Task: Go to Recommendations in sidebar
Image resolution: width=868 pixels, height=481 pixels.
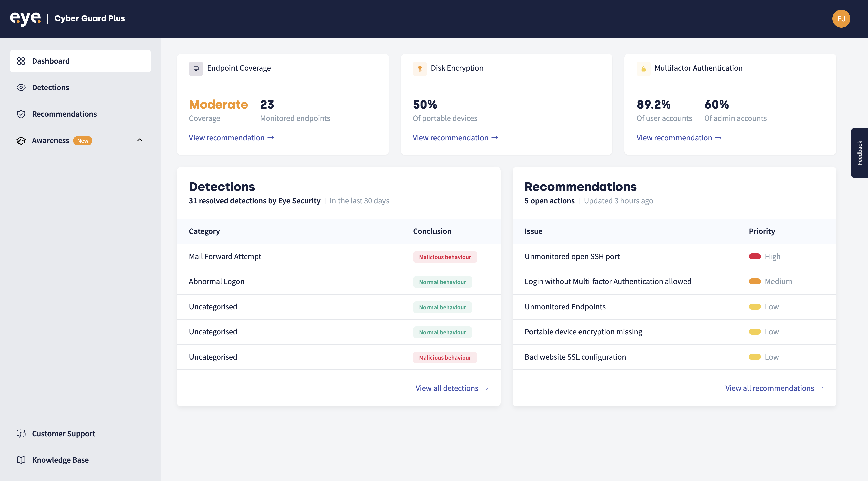Action: click(x=64, y=114)
